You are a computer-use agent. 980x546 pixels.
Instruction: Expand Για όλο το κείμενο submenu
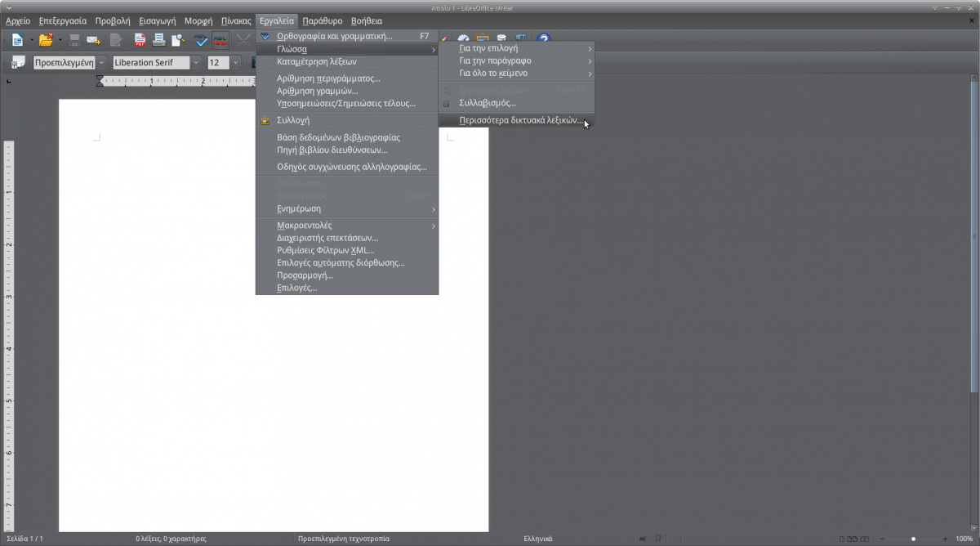pos(516,73)
